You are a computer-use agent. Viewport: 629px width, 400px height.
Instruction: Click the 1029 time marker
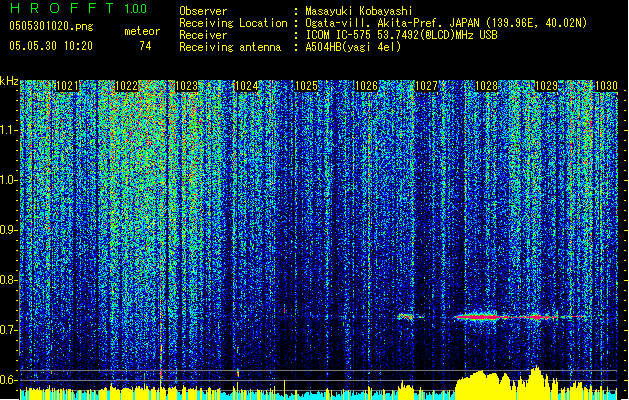546,86
